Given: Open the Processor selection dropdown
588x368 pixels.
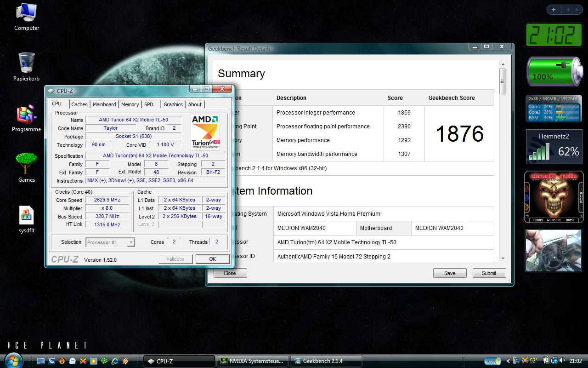Looking at the screenshot, I should pos(131,242).
